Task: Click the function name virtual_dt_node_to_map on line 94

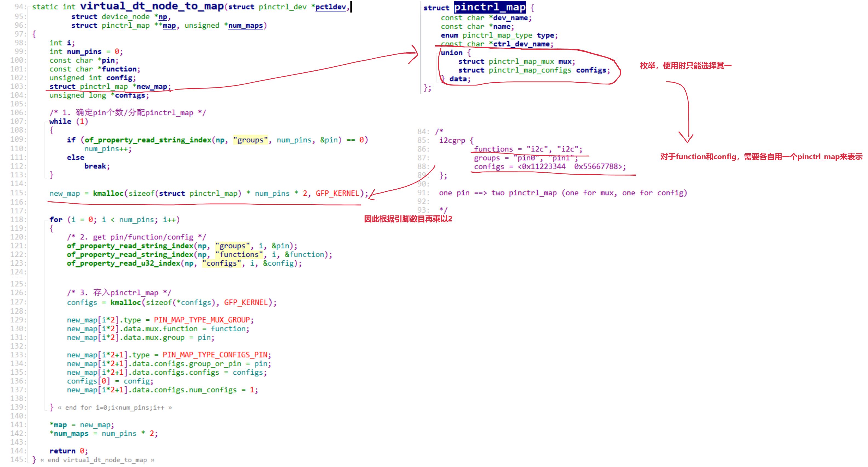Action: click(x=152, y=6)
